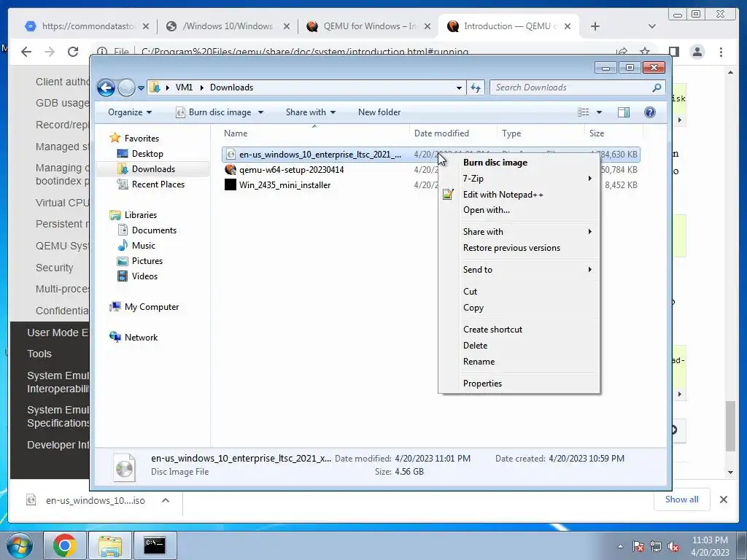Click Chrome's reload button

tap(73, 52)
